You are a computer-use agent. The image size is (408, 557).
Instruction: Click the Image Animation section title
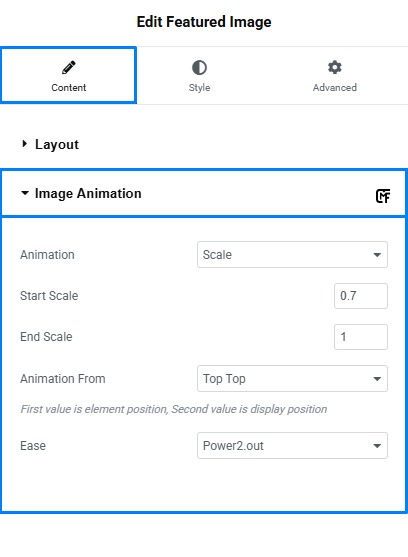[x=88, y=194]
